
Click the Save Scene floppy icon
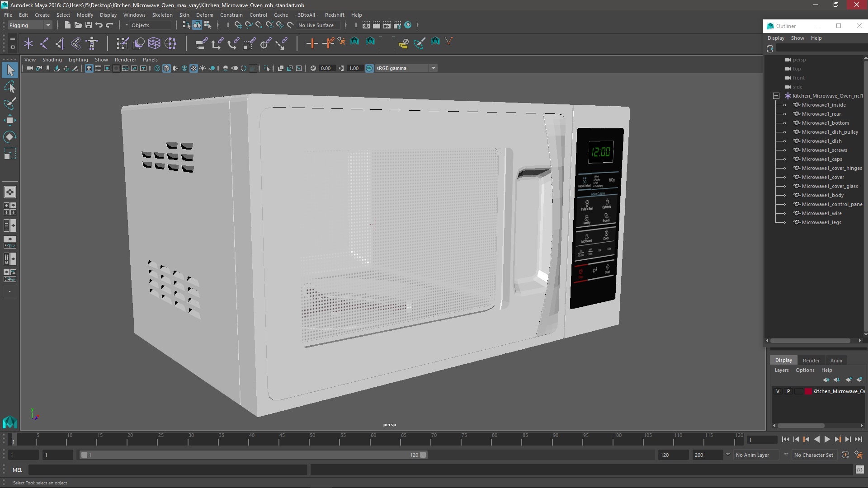89,25
